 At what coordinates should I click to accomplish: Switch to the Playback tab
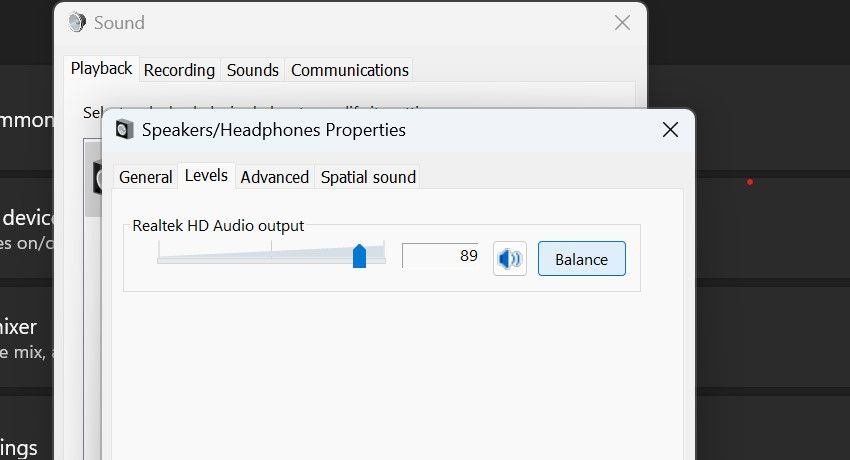coord(101,69)
